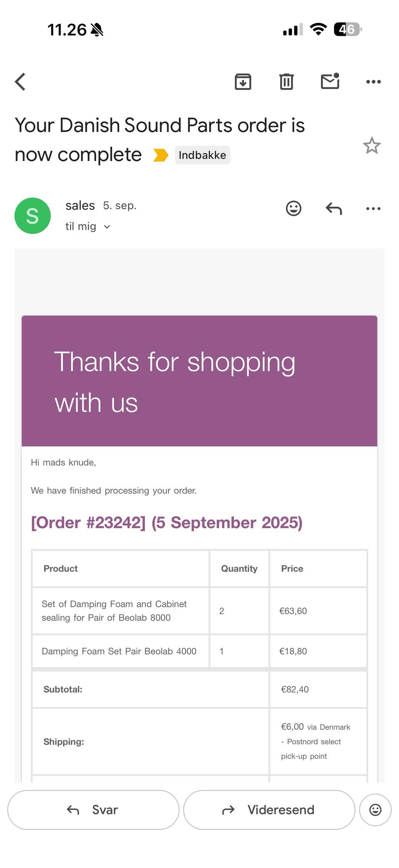
Task: Reply using the arrow beside sender
Action: pyautogui.click(x=334, y=208)
